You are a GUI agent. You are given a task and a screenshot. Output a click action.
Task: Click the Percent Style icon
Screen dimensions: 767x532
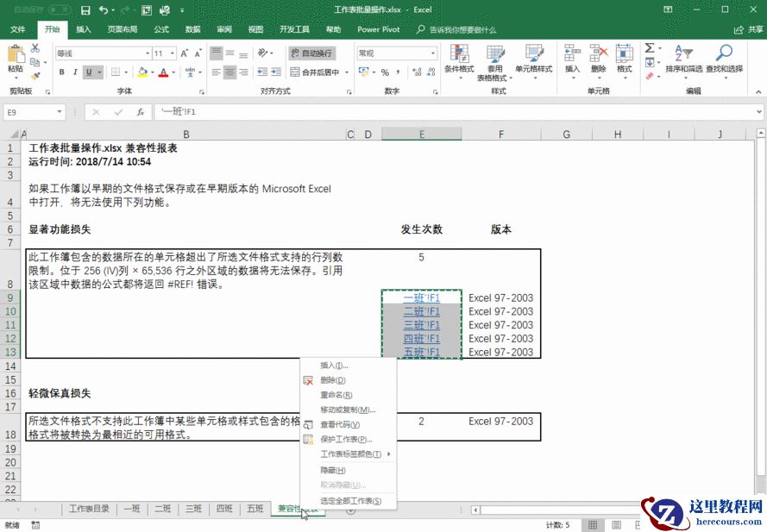pyautogui.click(x=385, y=72)
